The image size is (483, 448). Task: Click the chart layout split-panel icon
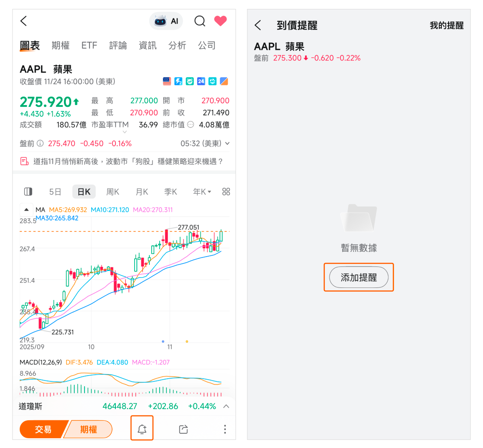pos(28,192)
